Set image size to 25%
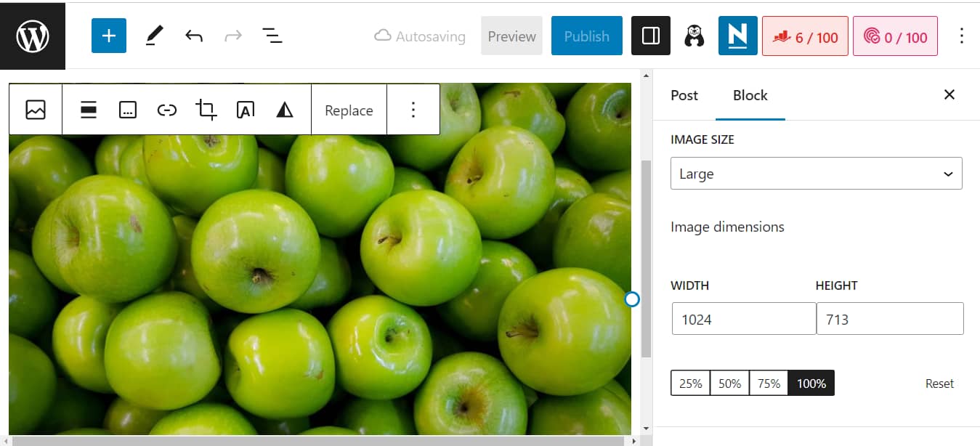This screenshot has height=446, width=980. [x=690, y=383]
